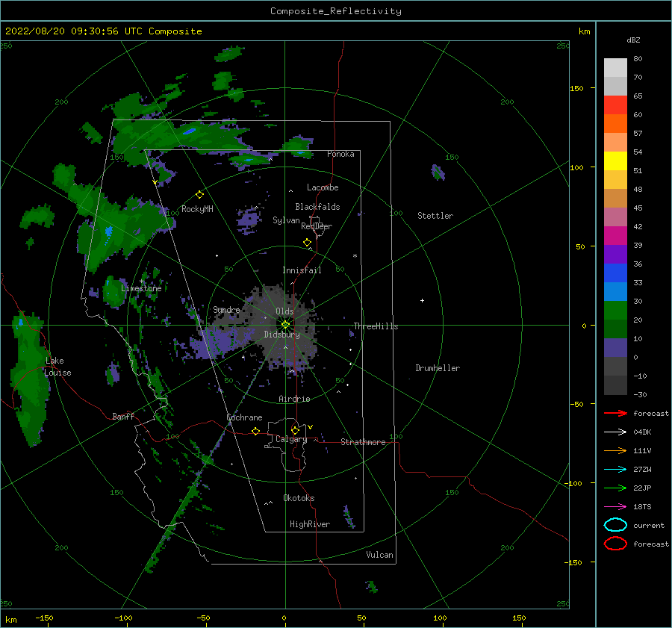Click the 'Vulcan' map label
This screenshot has width=672, height=628.
click(x=380, y=555)
